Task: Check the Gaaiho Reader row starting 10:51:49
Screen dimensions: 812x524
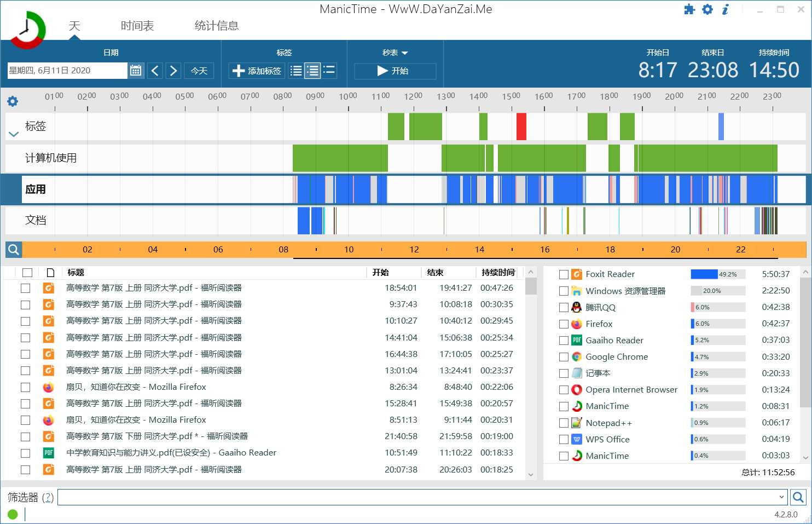Action: [x=25, y=453]
